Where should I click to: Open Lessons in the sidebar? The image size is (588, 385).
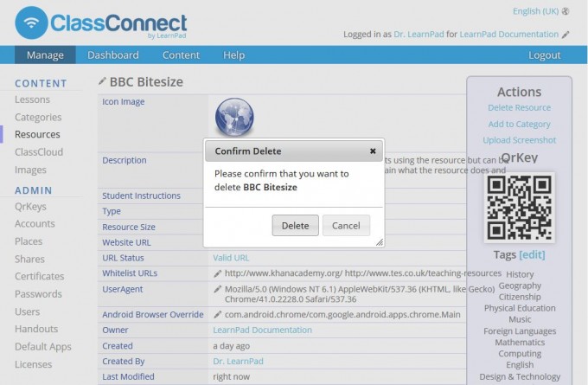pos(32,99)
